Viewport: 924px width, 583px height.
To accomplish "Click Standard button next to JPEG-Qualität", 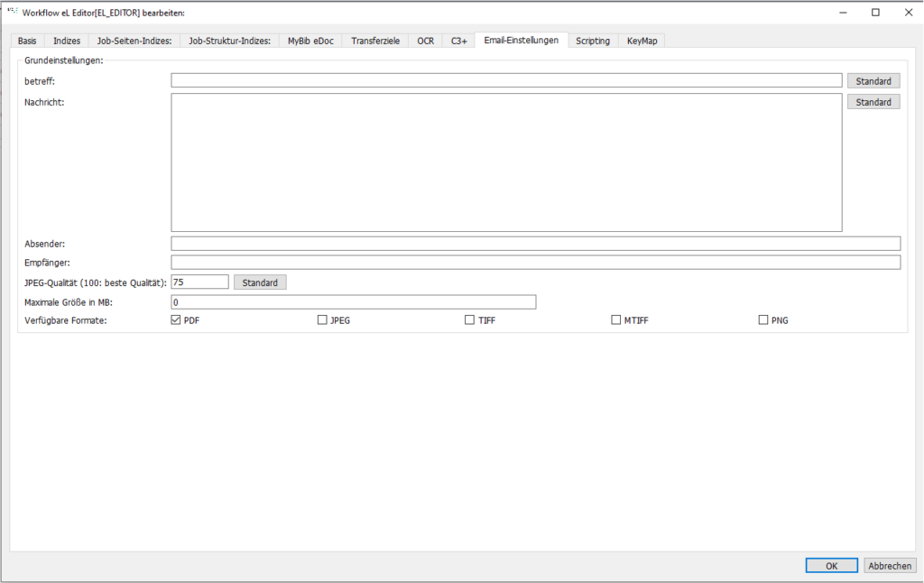I will pos(260,282).
